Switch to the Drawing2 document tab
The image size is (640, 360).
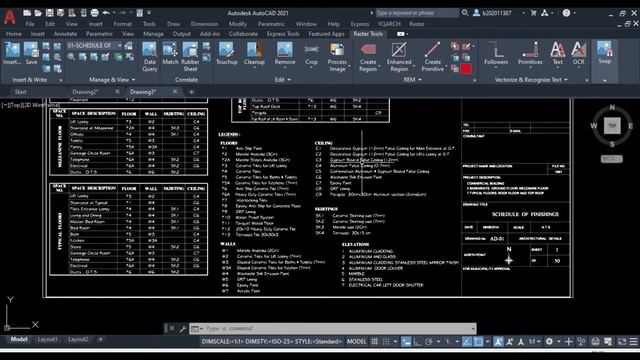tap(85, 92)
